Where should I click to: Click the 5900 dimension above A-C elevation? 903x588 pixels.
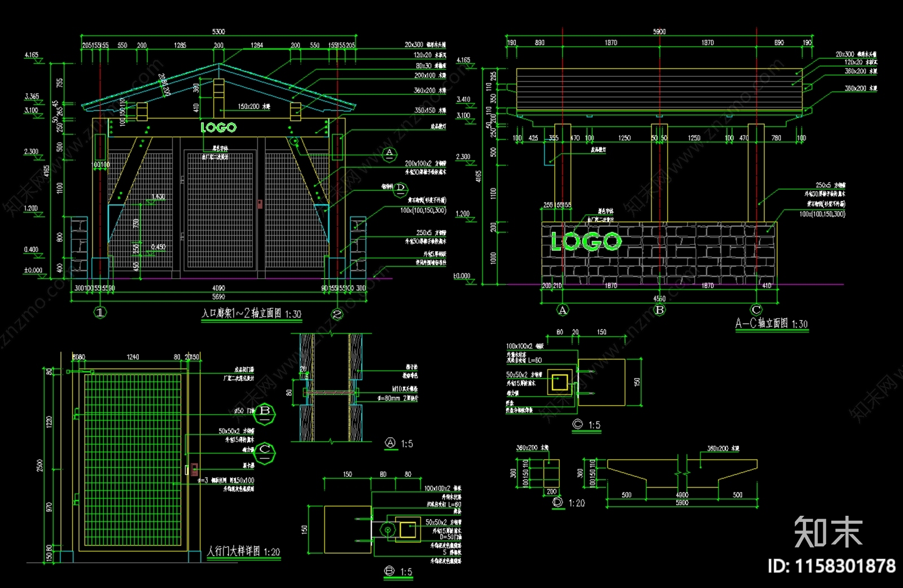[659, 32]
